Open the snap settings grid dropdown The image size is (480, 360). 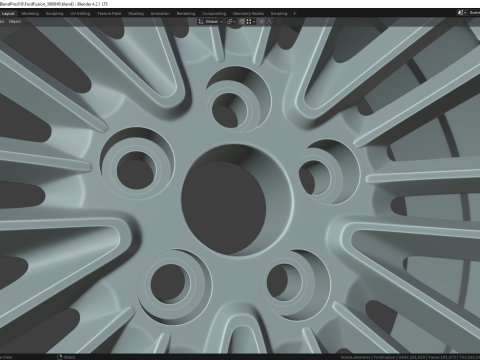pos(251,22)
